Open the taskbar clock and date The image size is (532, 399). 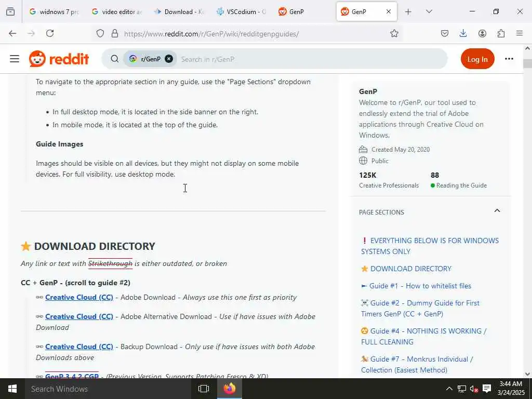coord(511,389)
